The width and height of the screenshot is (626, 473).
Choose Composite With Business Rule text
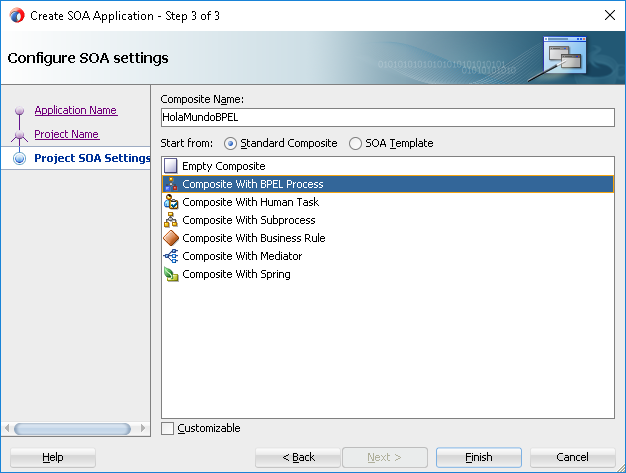254,238
